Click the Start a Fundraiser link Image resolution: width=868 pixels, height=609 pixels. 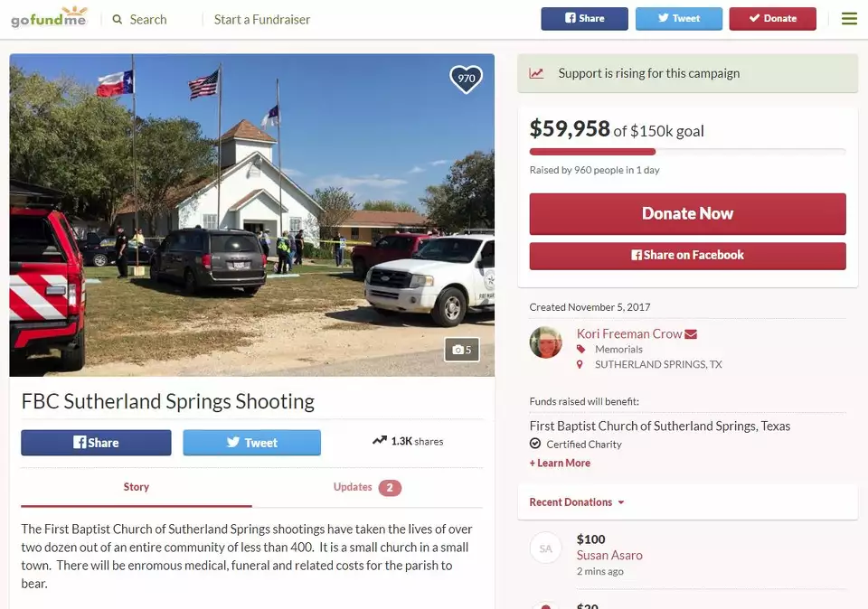[x=262, y=19]
